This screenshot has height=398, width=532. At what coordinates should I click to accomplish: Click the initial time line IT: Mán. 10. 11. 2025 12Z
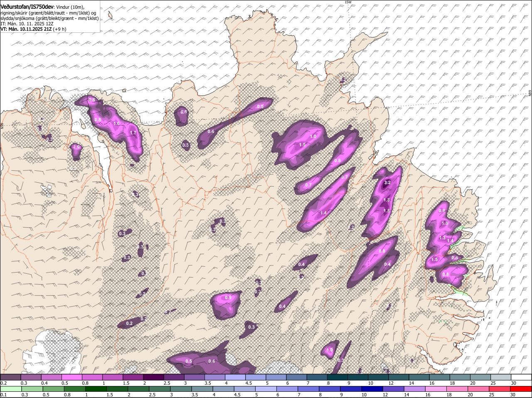(27, 24)
